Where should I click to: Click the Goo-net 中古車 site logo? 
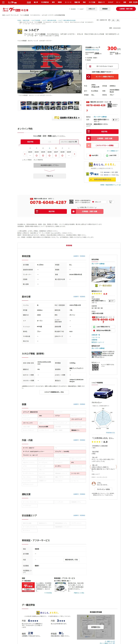(x=15, y=10)
